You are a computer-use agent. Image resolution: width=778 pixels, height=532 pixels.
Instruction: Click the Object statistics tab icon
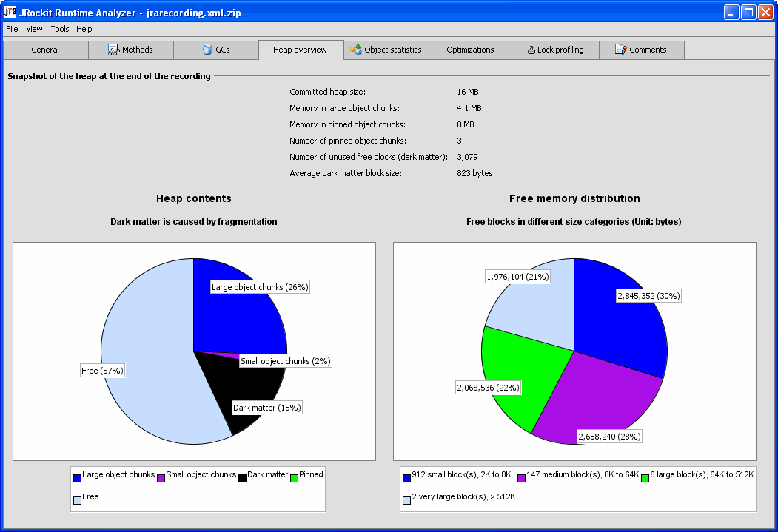point(356,50)
